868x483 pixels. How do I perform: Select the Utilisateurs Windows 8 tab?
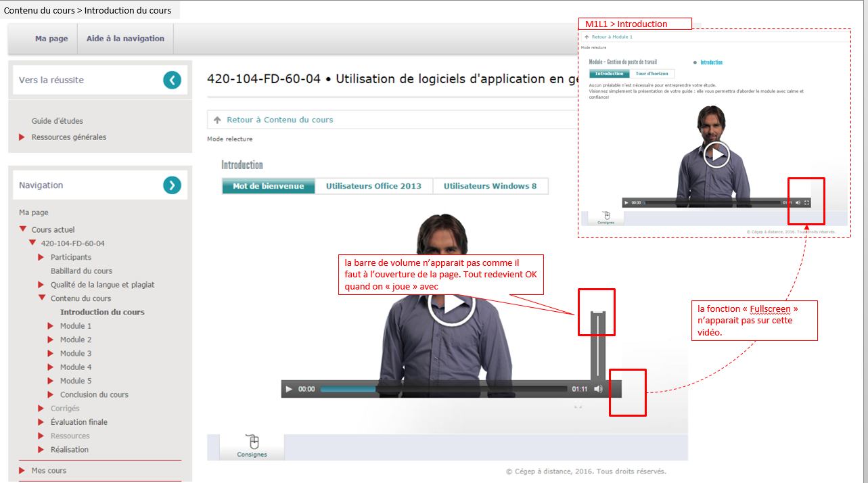[490, 186]
